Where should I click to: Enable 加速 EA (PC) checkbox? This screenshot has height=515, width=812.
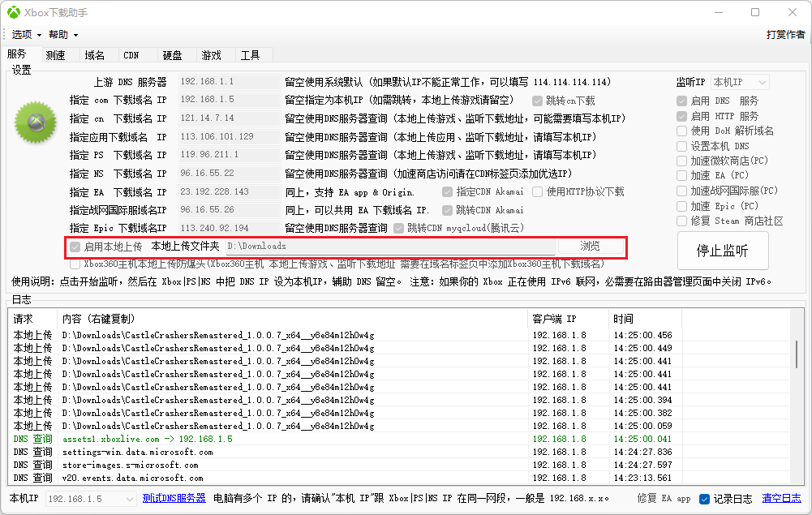pos(713,175)
